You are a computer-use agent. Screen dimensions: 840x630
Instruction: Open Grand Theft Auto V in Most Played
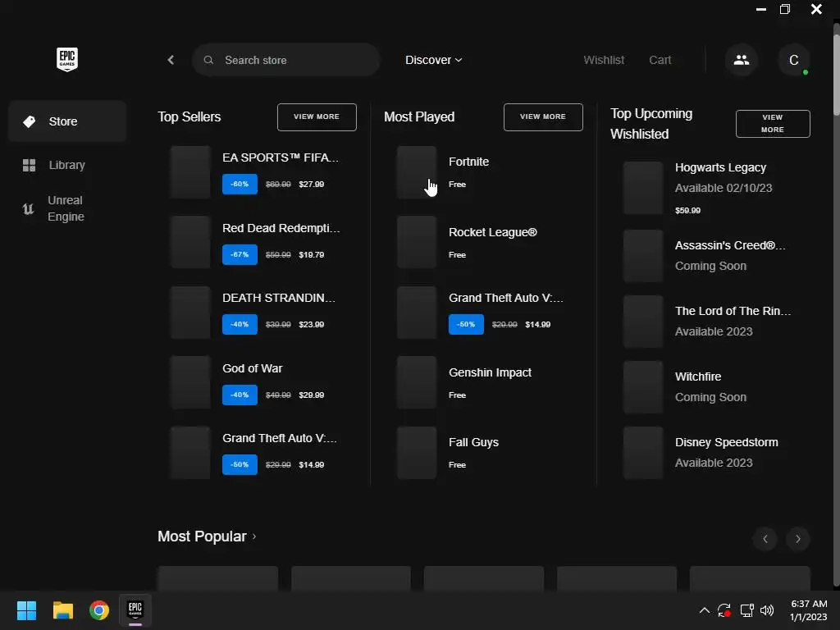click(505, 298)
